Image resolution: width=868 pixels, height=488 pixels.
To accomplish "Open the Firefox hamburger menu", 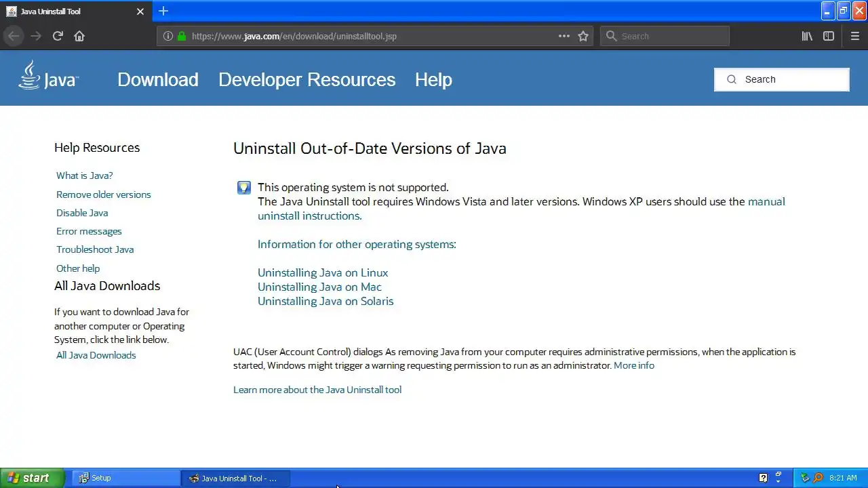I will (855, 36).
